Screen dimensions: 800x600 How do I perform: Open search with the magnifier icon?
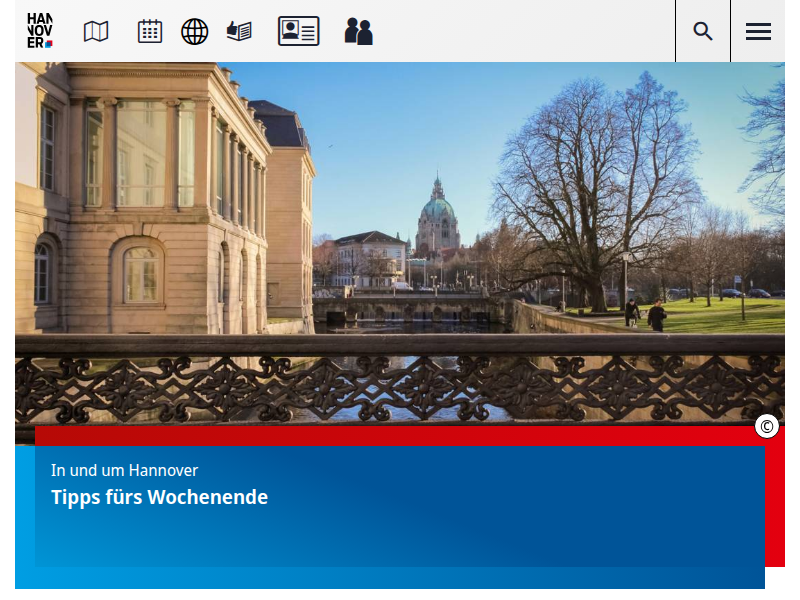(x=703, y=31)
